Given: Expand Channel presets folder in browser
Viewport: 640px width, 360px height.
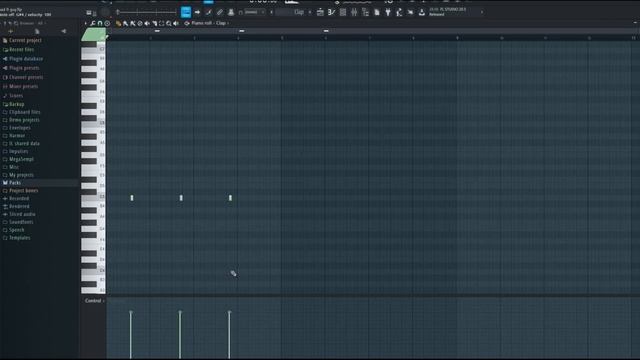Looking at the screenshot, I should [23, 77].
